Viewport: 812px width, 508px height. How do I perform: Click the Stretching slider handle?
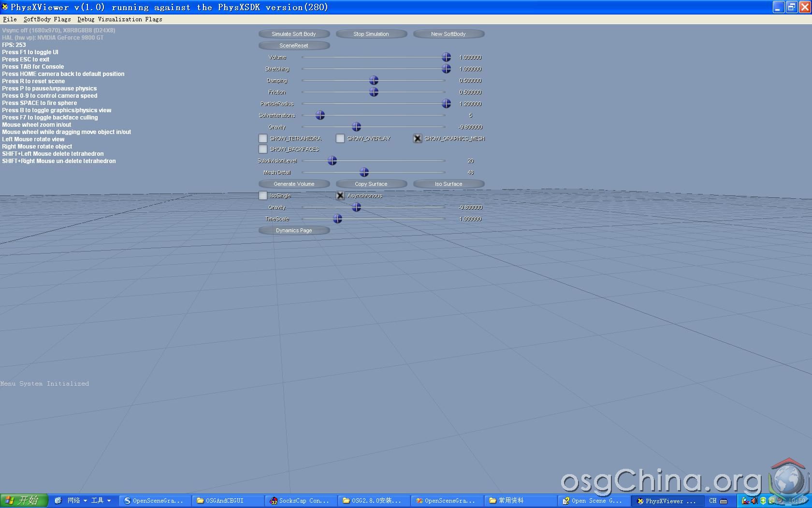click(x=446, y=69)
